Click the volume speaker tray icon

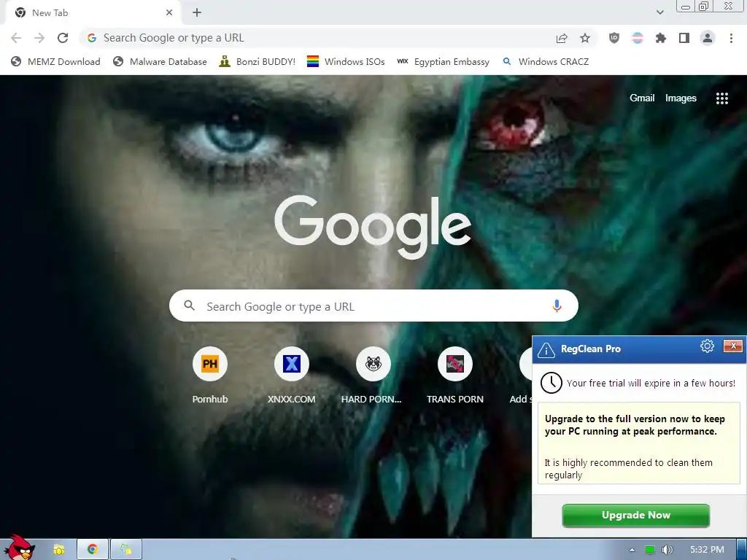pos(667,550)
